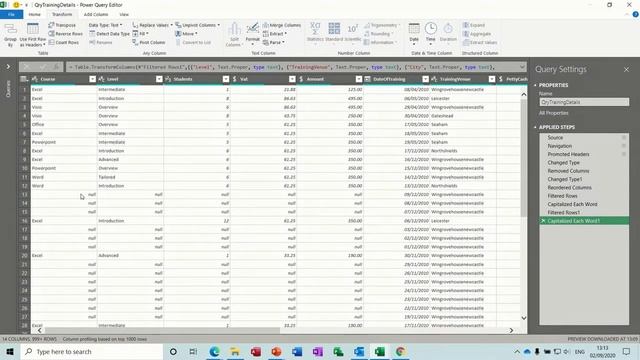This screenshot has height=360, width=640.
Task: Click the Vat column currency type icon
Action: coord(234,79)
